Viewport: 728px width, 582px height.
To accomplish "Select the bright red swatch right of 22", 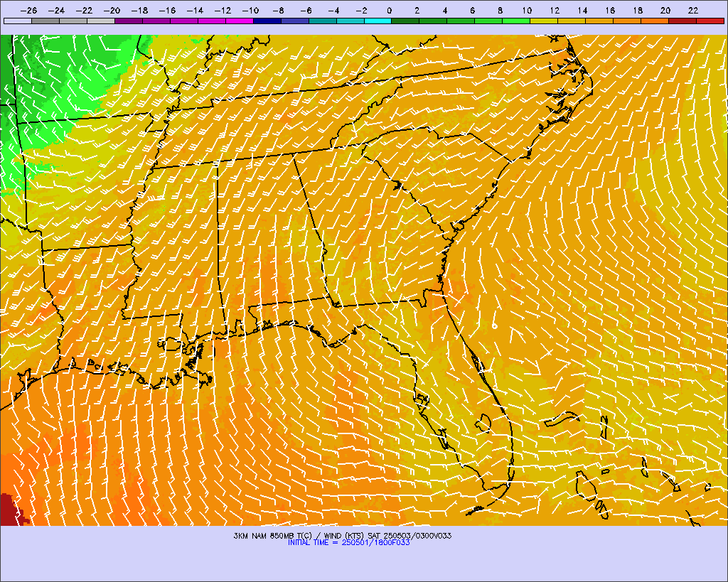I will [x=710, y=21].
